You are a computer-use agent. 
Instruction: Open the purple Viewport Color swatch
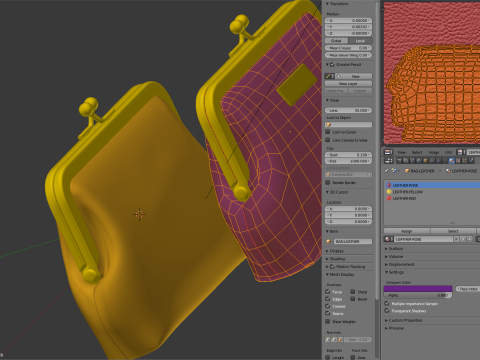point(418,289)
